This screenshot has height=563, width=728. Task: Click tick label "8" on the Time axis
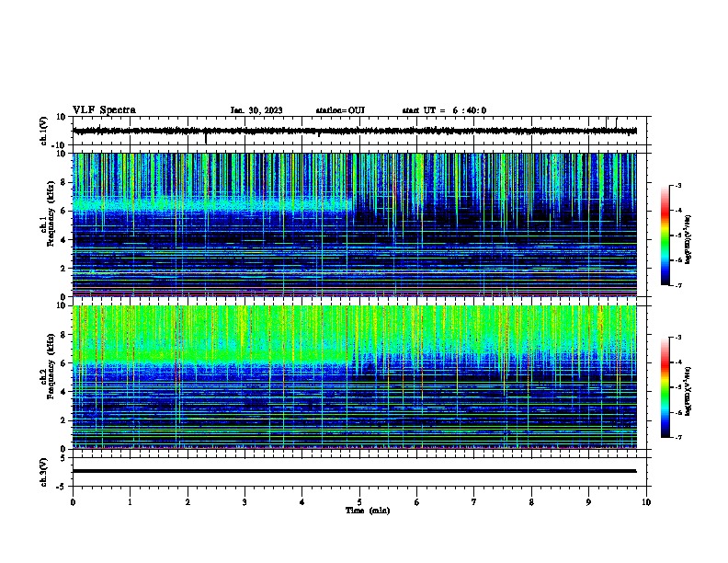[531, 502]
